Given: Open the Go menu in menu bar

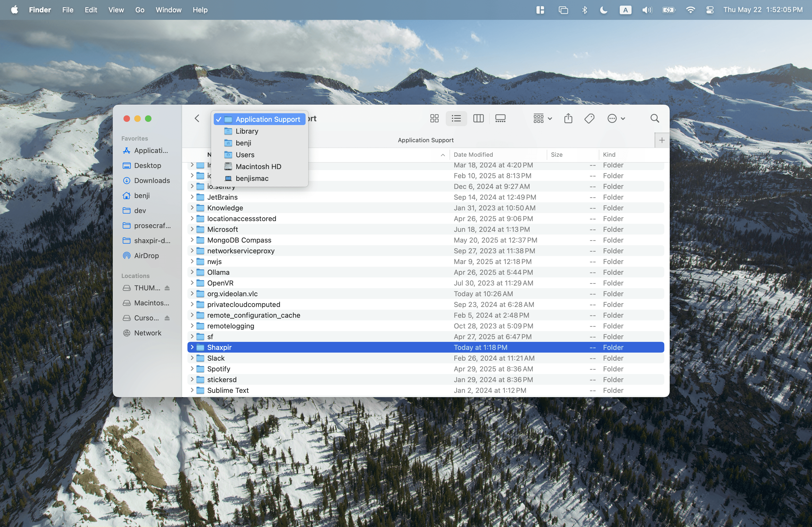Looking at the screenshot, I should tap(140, 10).
